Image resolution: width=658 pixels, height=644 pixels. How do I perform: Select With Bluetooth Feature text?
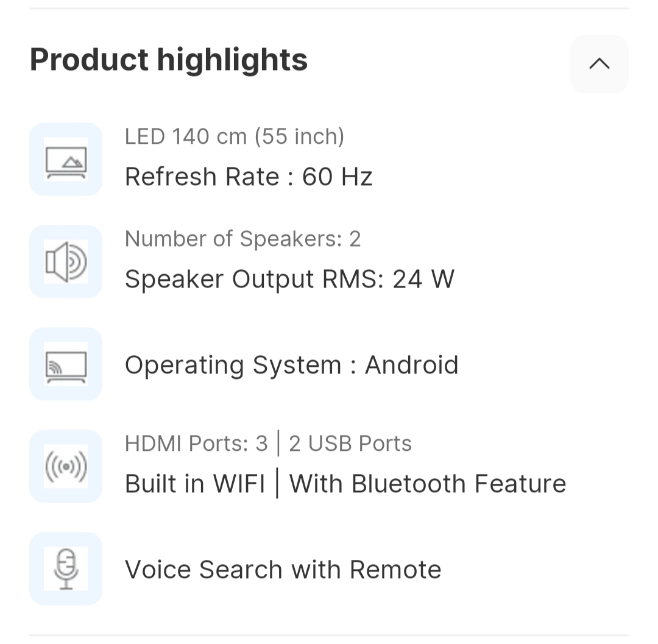pos(428,484)
